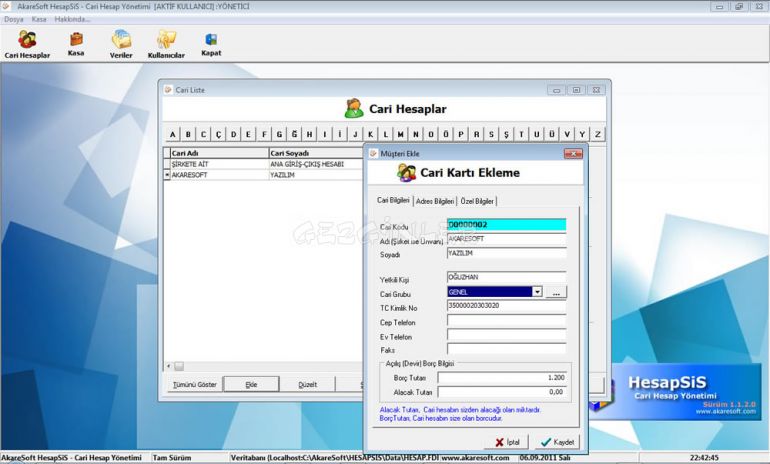Open Cari Hesaplar from the main toolbar
This screenshot has width=770, height=464.
pyautogui.click(x=27, y=44)
